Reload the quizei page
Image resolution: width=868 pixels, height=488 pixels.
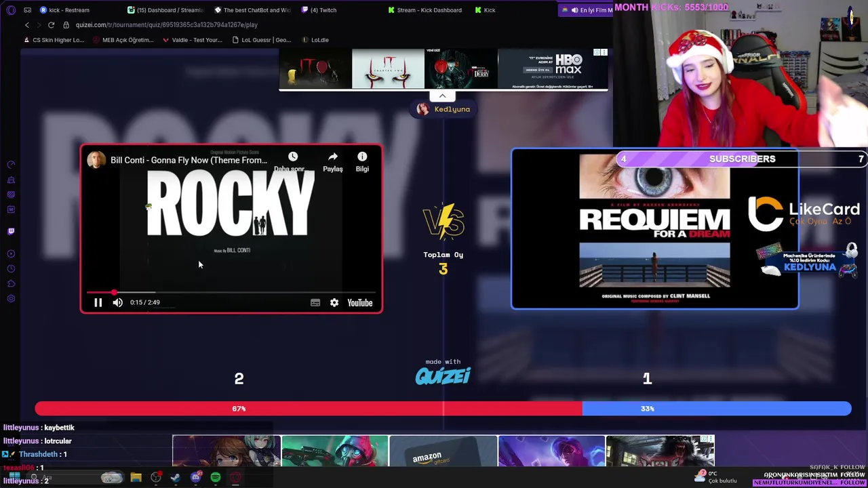click(51, 25)
